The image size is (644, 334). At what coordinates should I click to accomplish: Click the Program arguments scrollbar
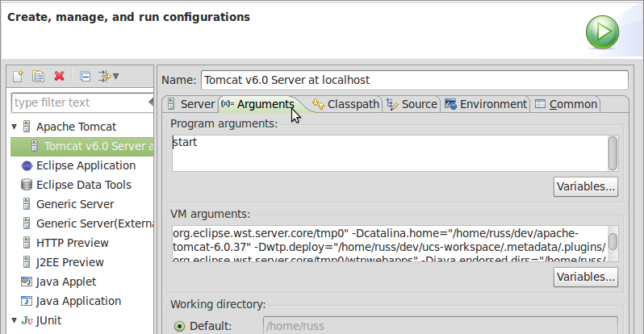[x=613, y=153]
